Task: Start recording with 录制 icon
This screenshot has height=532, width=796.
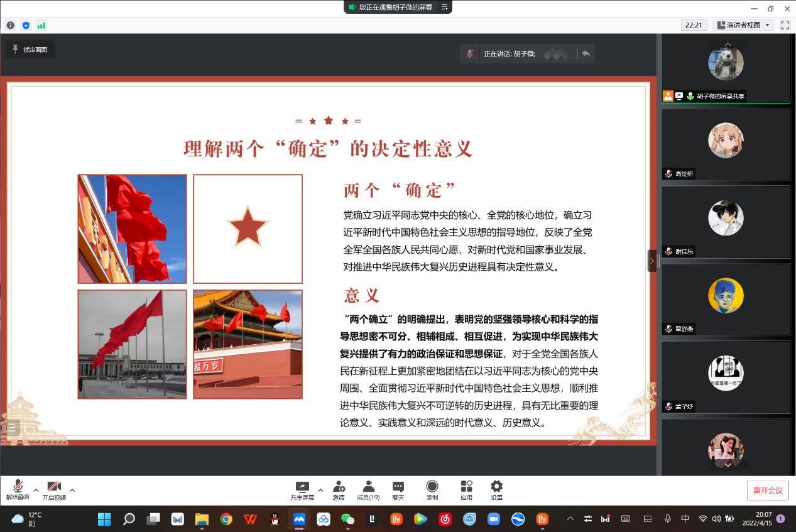Action: pos(432,489)
